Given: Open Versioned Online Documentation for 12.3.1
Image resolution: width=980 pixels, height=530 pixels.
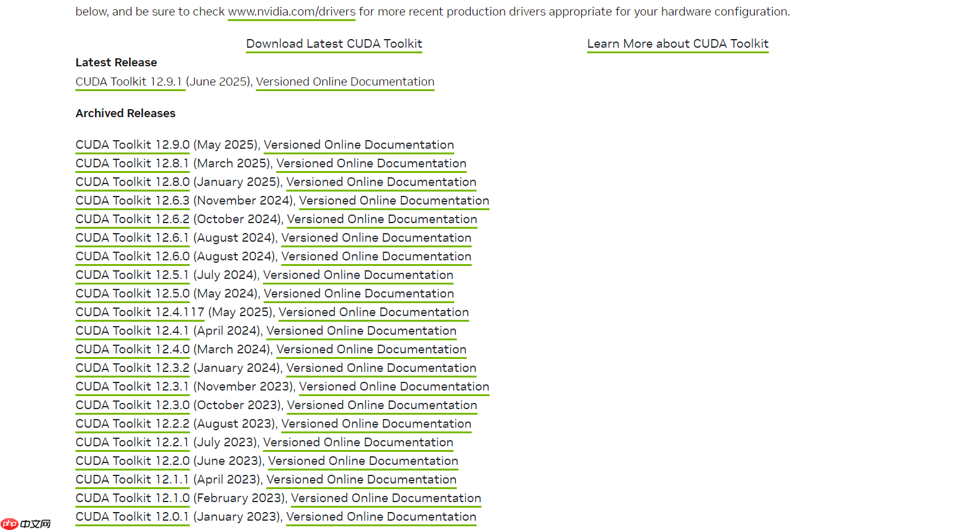Looking at the screenshot, I should (x=394, y=387).
